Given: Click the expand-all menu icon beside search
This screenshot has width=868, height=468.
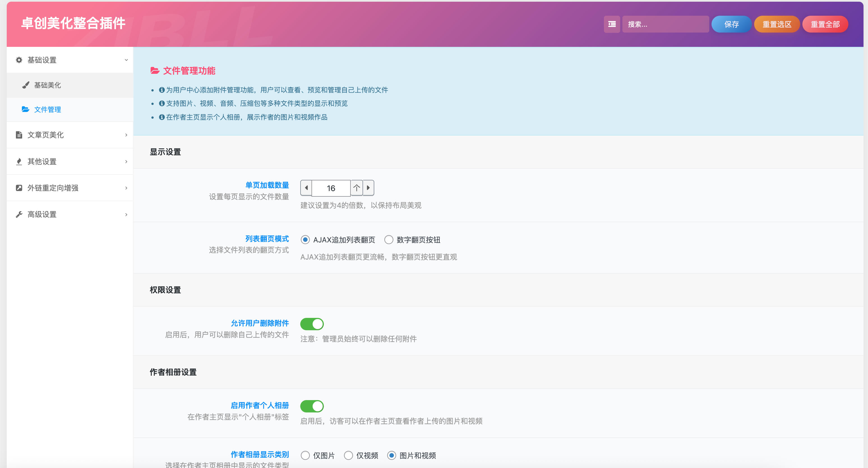Looking at the screenshot, I should (x=611, y=24).
